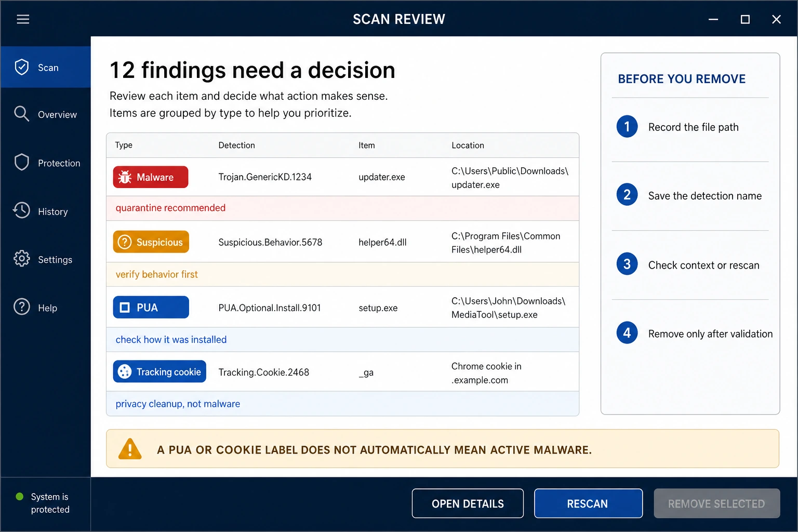The width and height of the screenshot is (798, 532).
Task: Click the Save the detection name text
Action: tap(705, 196)
